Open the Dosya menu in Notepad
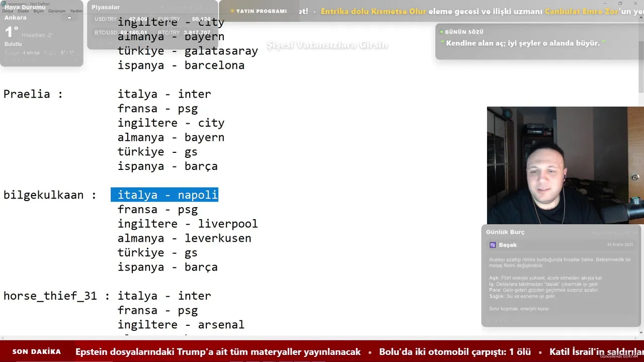 (x=8, y=11)
